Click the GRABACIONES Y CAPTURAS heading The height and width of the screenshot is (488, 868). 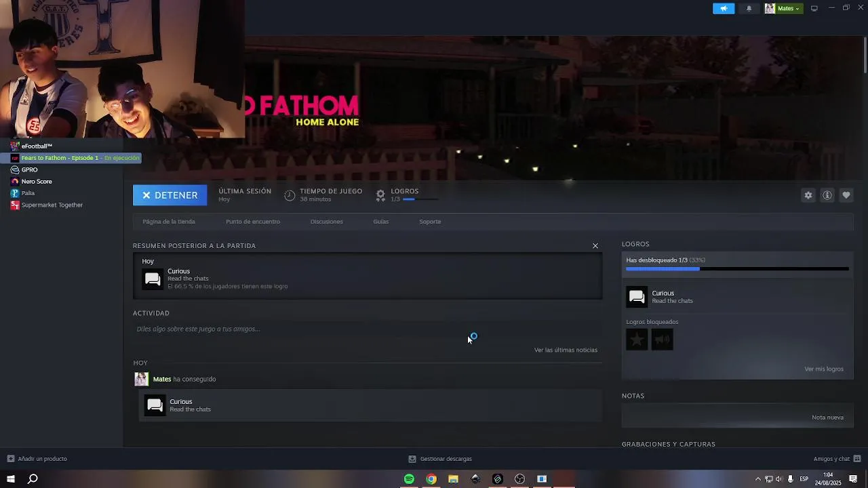[669, 444]
